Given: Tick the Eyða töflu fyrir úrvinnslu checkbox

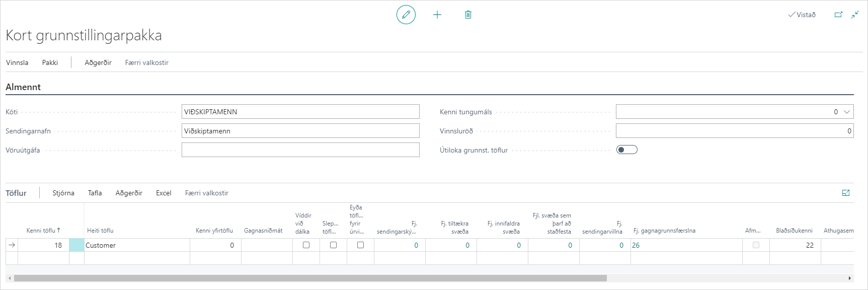Looking at the screenshot, I should point(360,245).
